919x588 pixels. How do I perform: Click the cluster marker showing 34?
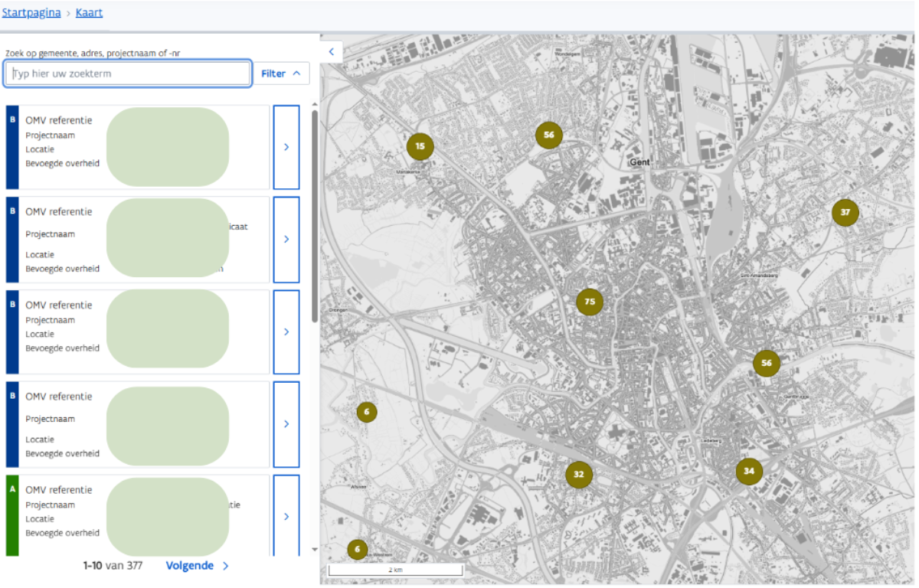(x=748, y=471)
